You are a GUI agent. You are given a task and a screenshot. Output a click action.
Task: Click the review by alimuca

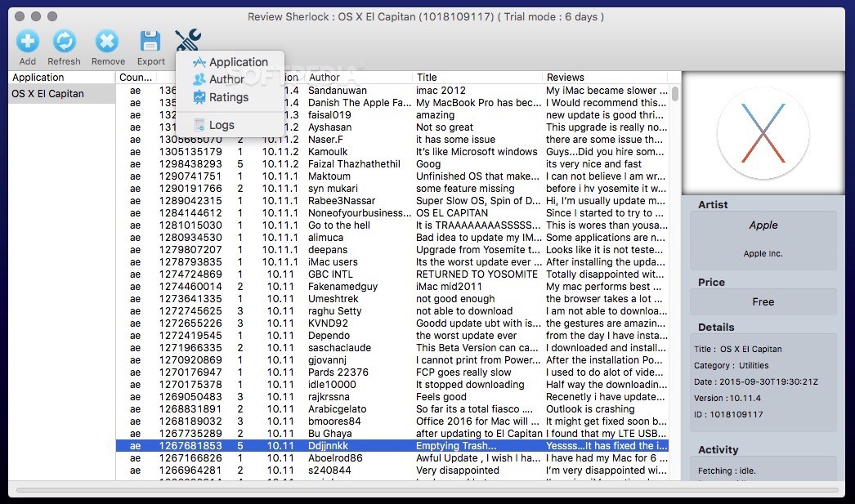point(325,238)
